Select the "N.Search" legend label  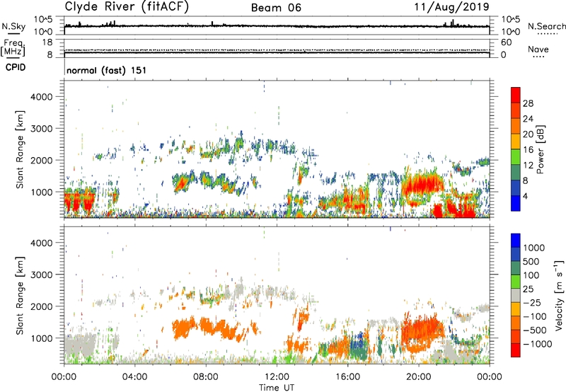click(546, 26)
